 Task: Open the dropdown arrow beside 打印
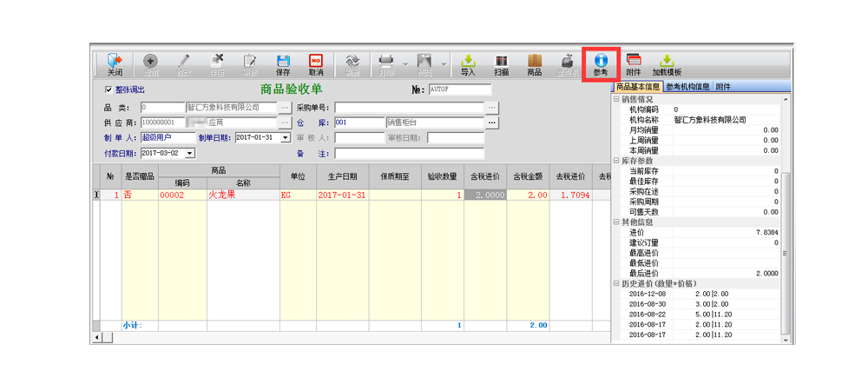pos(405,65)
